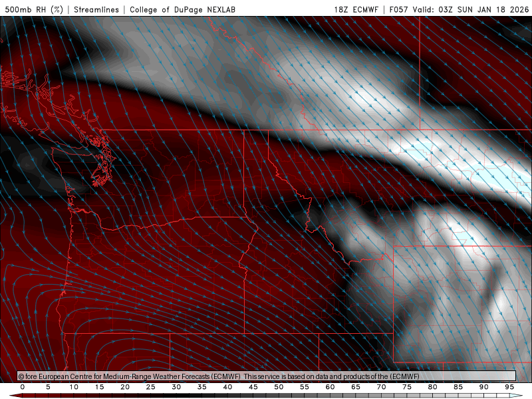
Task: Click the "20" value on the legend scale
Action: click(x=125, y=387)
